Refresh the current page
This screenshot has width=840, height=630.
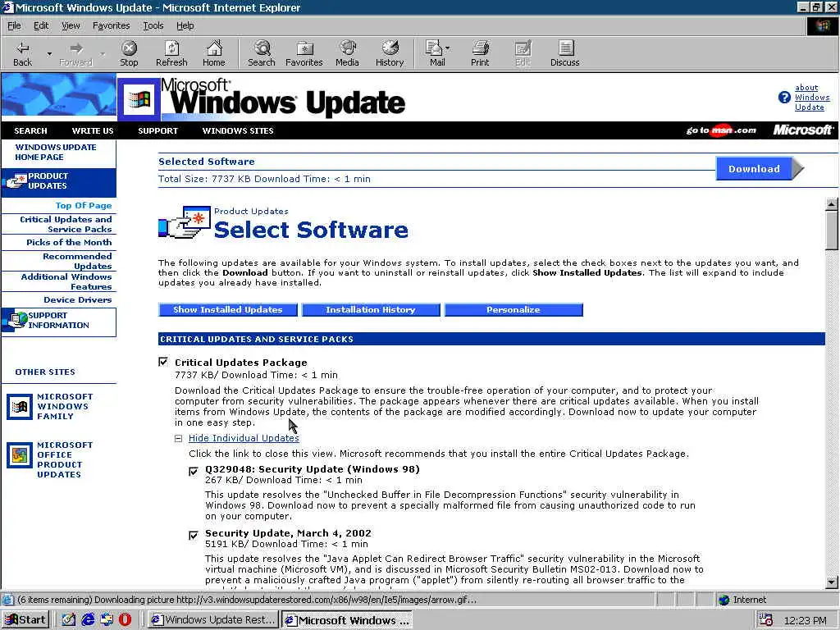tap(171, 53)
